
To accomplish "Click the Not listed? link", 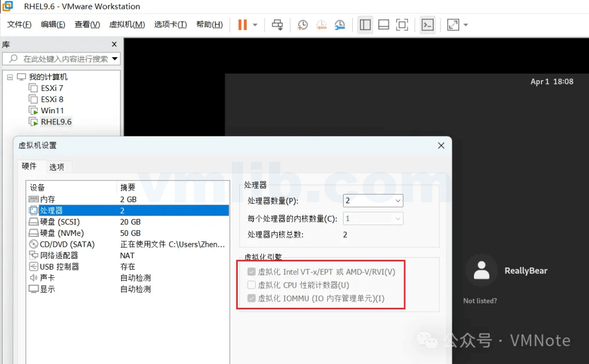I will click(x=480, y=300).
